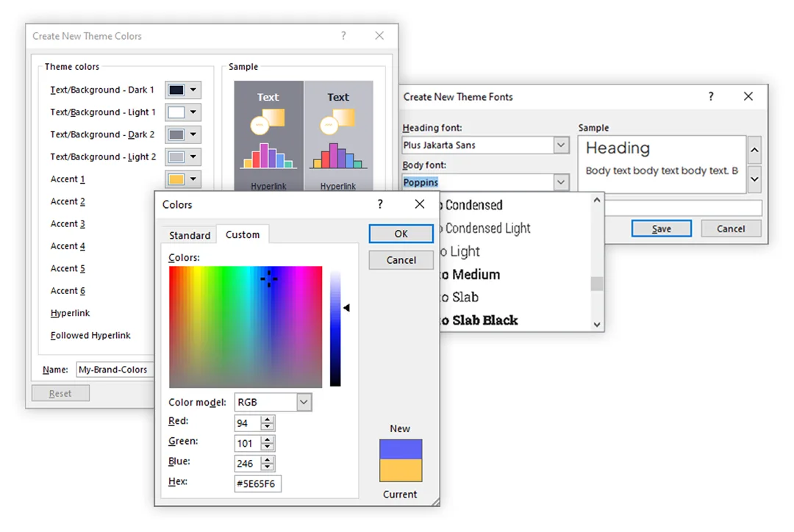Open Text/Background - Light 2 color dropdown
Viewport: 794px width, 532px height.
193,157
